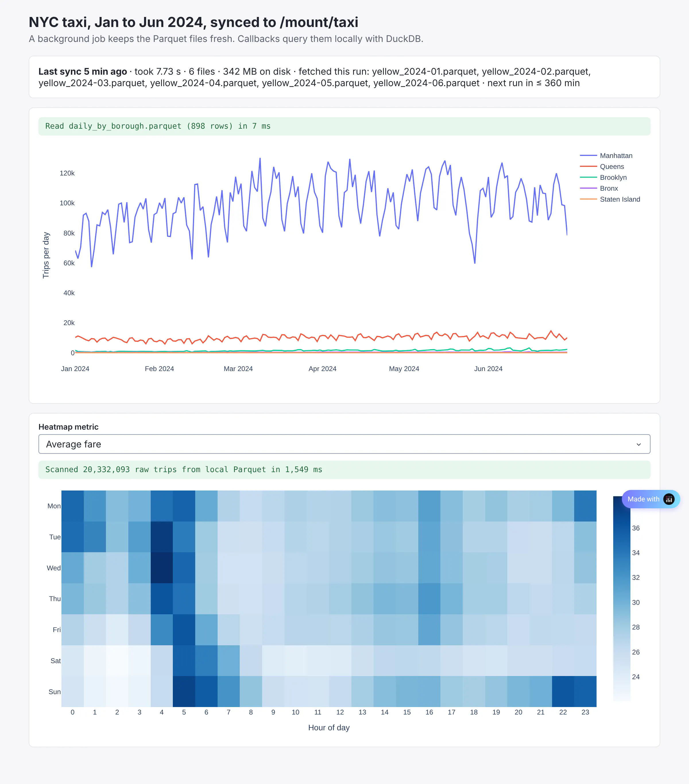Click the Wed row label on heatmap
Screen dimensions: 689x784
[54, 568]
